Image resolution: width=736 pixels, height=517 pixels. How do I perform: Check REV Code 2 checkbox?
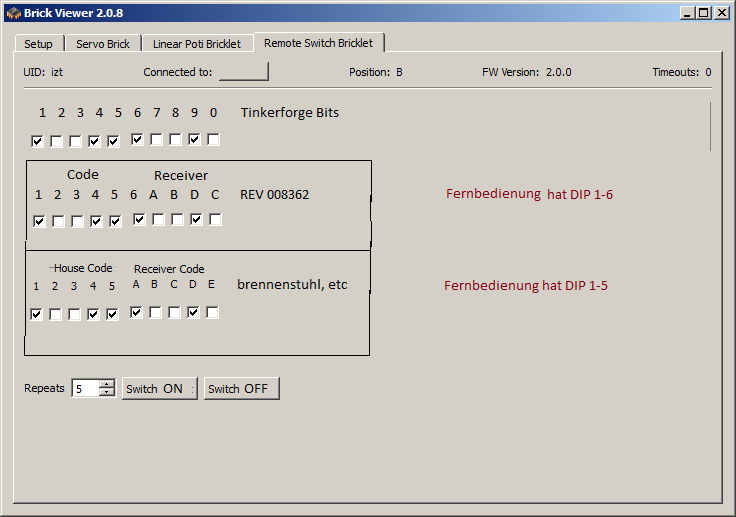58,221
